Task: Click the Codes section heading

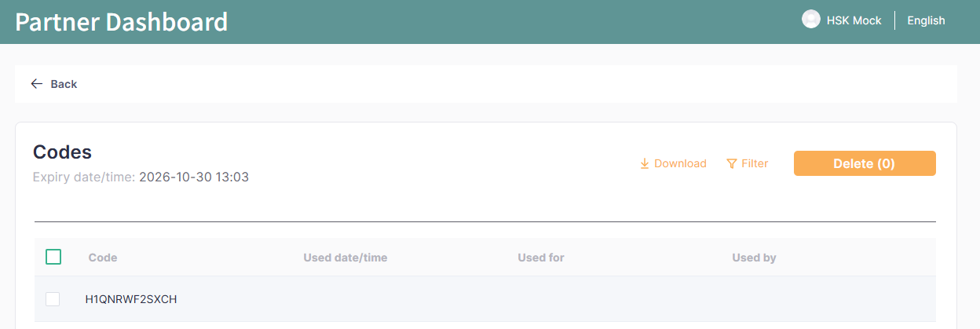Action: pyautogui.click(x=62, y=152)
